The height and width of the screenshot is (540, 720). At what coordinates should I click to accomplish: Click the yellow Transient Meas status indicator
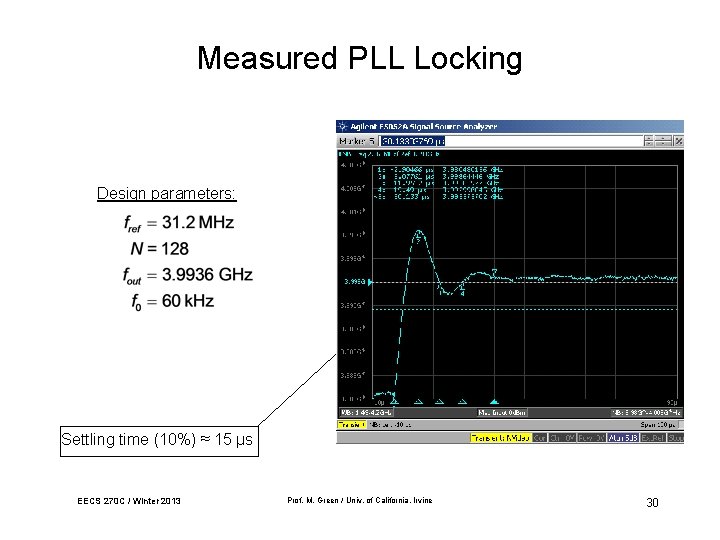click(501, 438)
